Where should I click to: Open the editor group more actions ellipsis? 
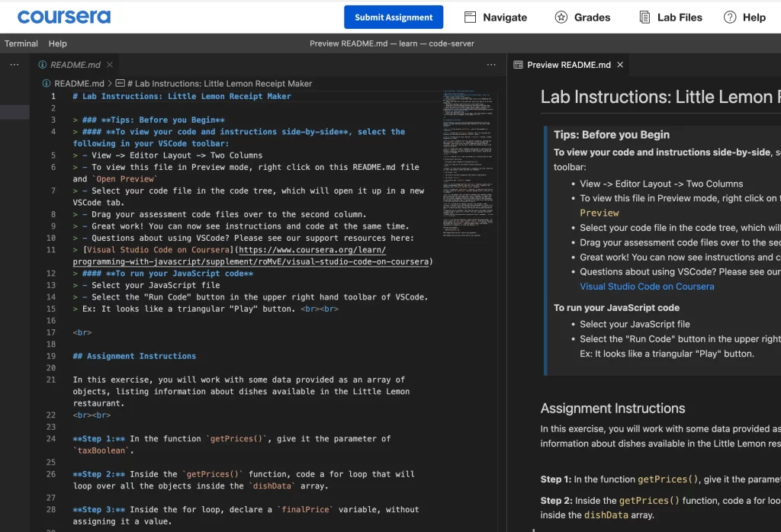(x=491, y=65)
